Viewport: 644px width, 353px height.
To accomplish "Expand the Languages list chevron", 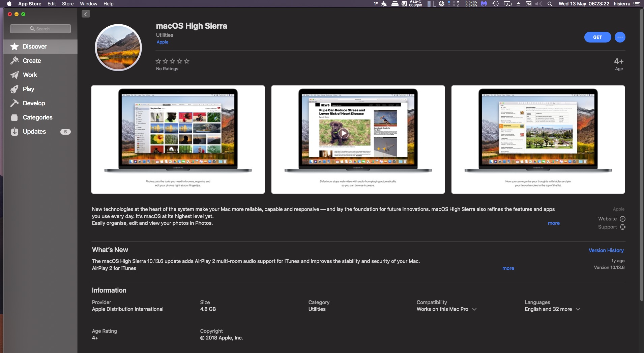I will pyautogui.click(x=578, y=309).
